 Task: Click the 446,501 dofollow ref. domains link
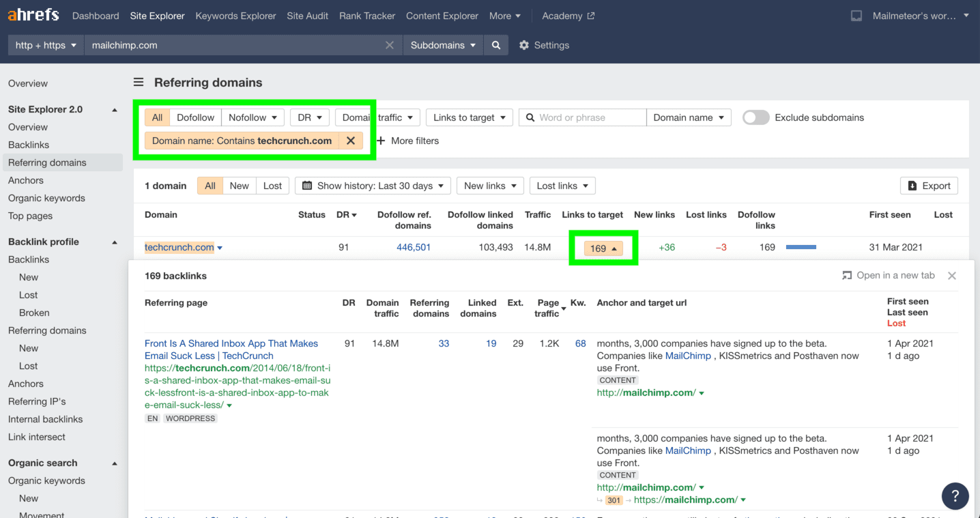point(414,247)
